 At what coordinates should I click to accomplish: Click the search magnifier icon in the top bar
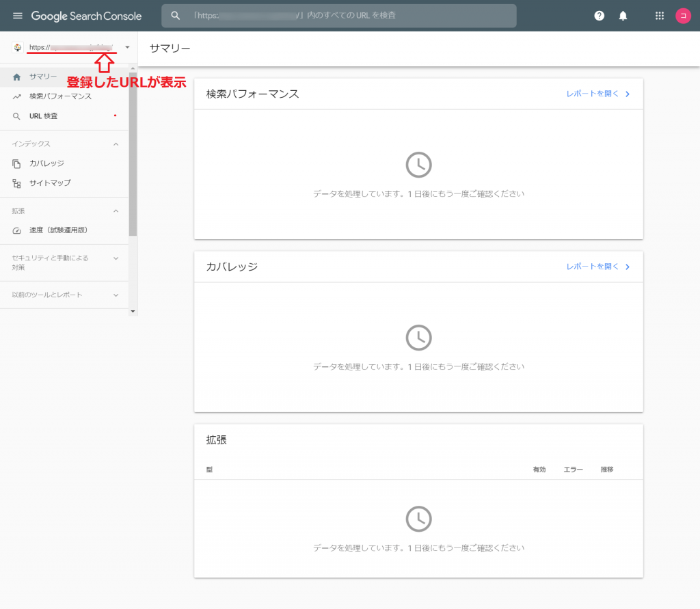176,16
